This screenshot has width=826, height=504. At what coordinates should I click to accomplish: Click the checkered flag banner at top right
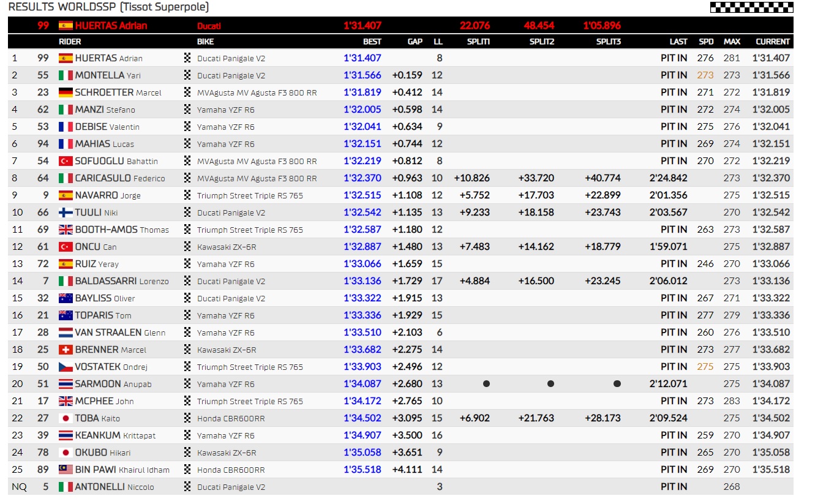click(751, 7)
